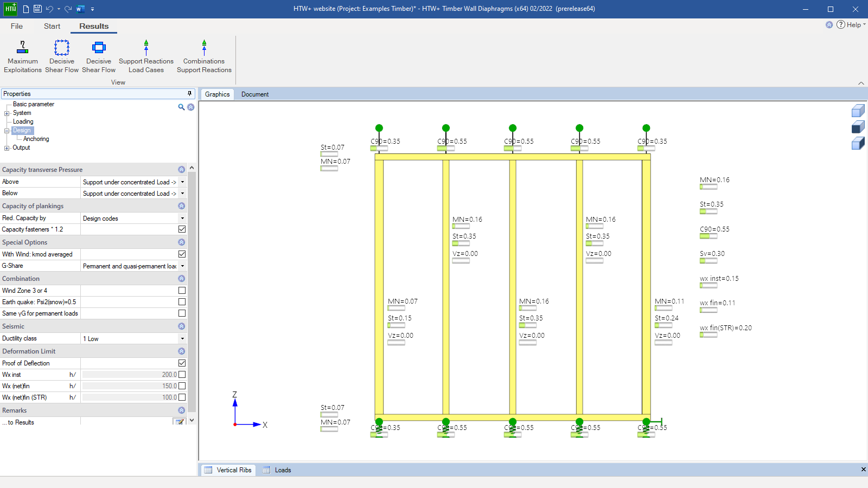Viewport: 868px width, 488px height.
Task: Enable the Wx (net)fin checkbox
Action: [182, 386]
